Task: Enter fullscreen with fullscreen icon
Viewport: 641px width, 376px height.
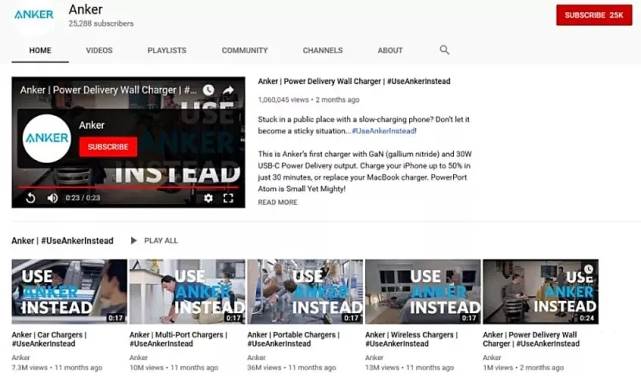Action: (x=228, y=198)
